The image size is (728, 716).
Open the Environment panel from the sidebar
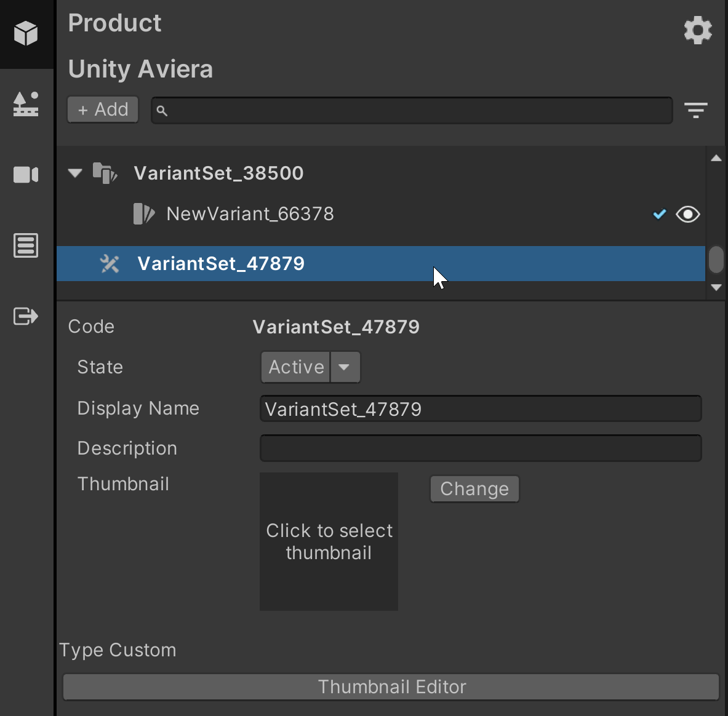pyautogui.click(x=26, y=104)
